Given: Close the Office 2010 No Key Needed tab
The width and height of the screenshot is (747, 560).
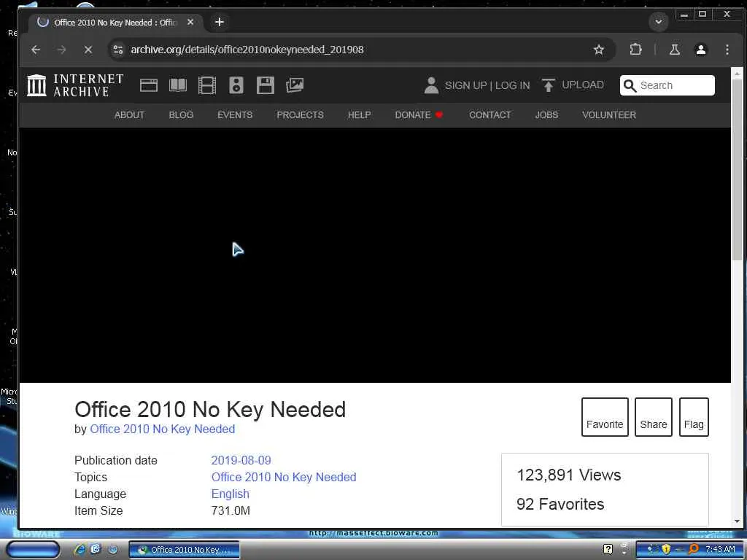Looking at the screenshot, I should 190,22.
